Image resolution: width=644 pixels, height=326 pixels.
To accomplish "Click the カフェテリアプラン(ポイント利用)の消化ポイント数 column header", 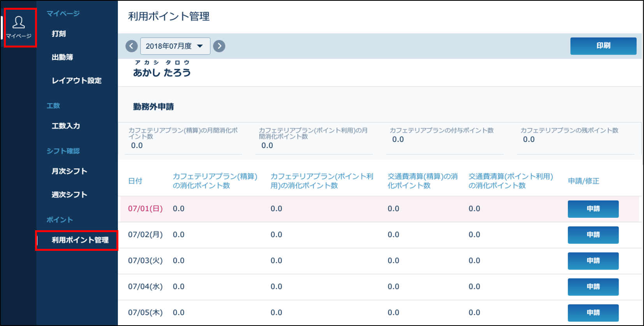I will coord(322,181).
